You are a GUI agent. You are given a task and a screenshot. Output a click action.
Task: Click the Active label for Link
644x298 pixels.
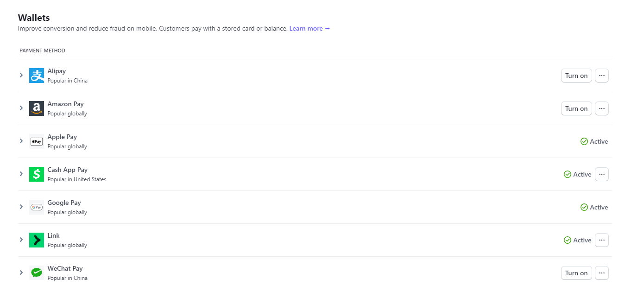tap(582, 240)
